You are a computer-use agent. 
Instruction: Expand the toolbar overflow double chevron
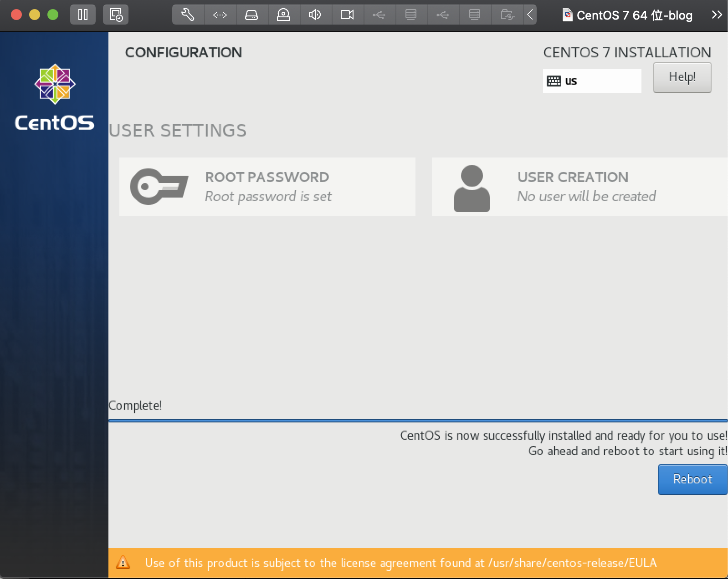(717, 15)
